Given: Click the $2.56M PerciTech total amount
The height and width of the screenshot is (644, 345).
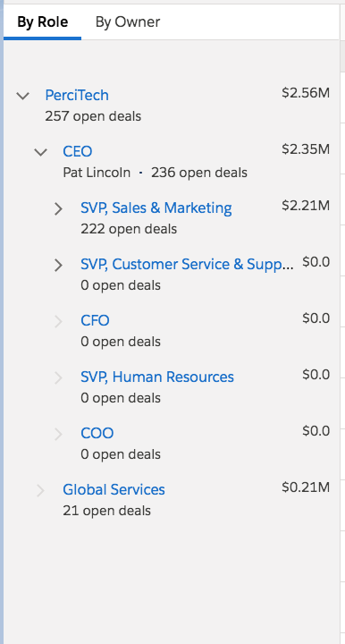Looking at the screenshot, I should click(306, 93).
